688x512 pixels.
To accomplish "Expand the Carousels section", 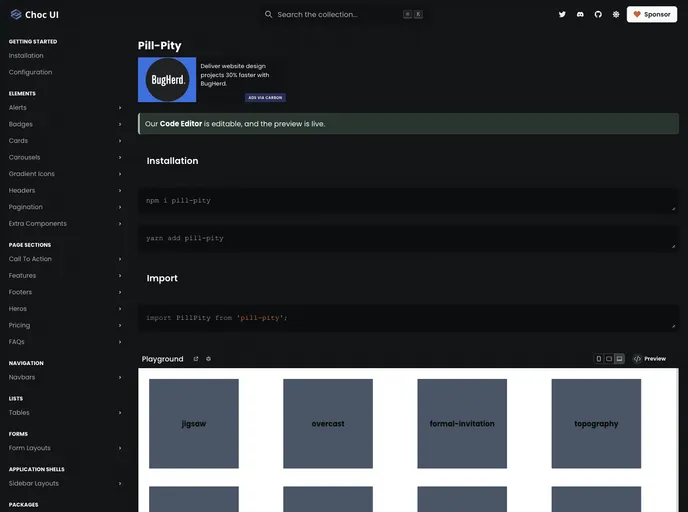I will 65,157.
